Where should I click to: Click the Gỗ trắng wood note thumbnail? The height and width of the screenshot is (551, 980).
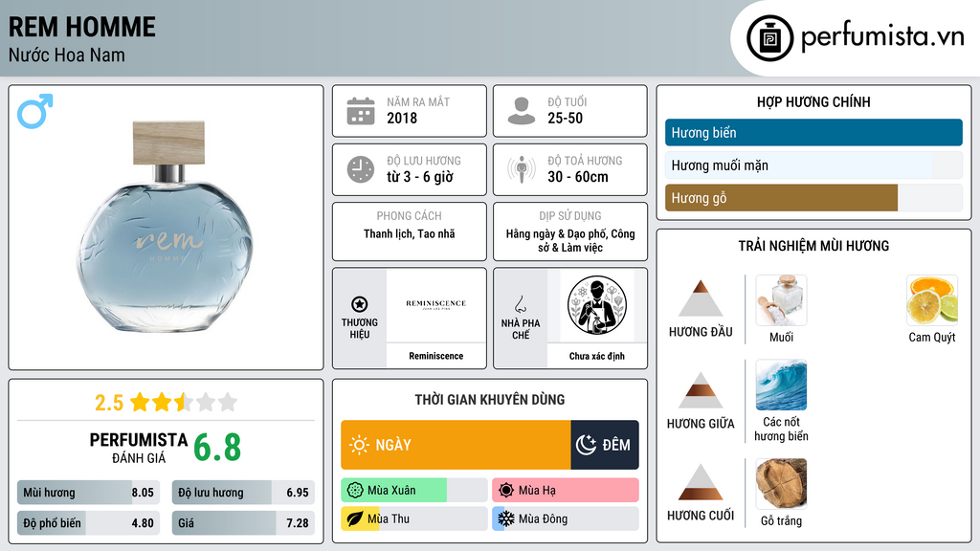point(781,483)
